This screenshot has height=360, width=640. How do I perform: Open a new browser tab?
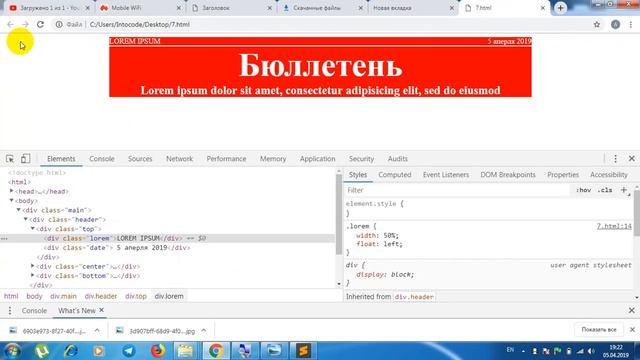tap(560, 8)
